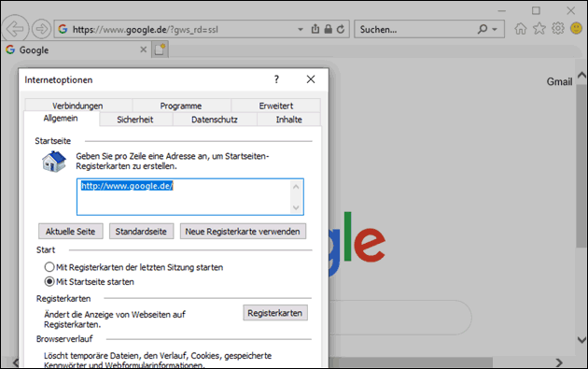Open Favorites star icon
Image resolution: width=588 pixels, height=369 pixels.
[x=539, y=29]
